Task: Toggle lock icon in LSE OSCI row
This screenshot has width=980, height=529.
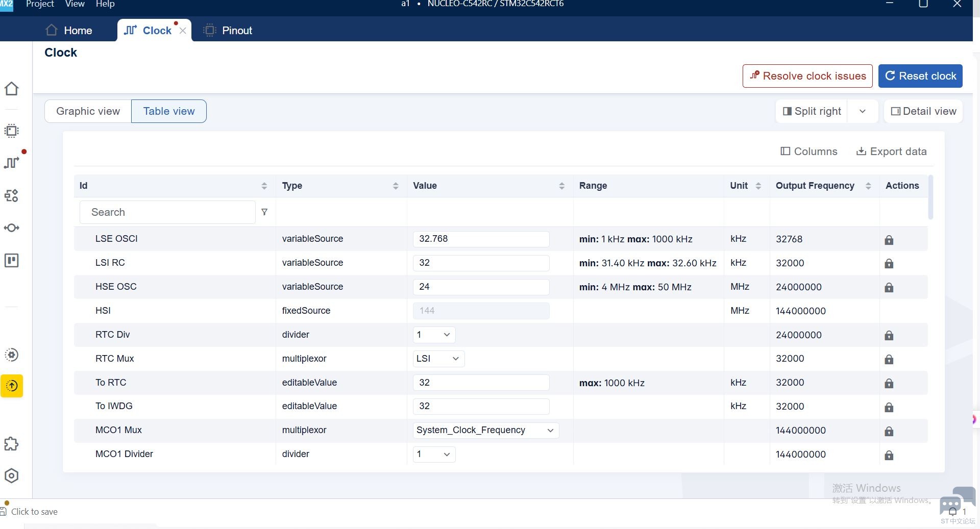Action: (889, 240)
